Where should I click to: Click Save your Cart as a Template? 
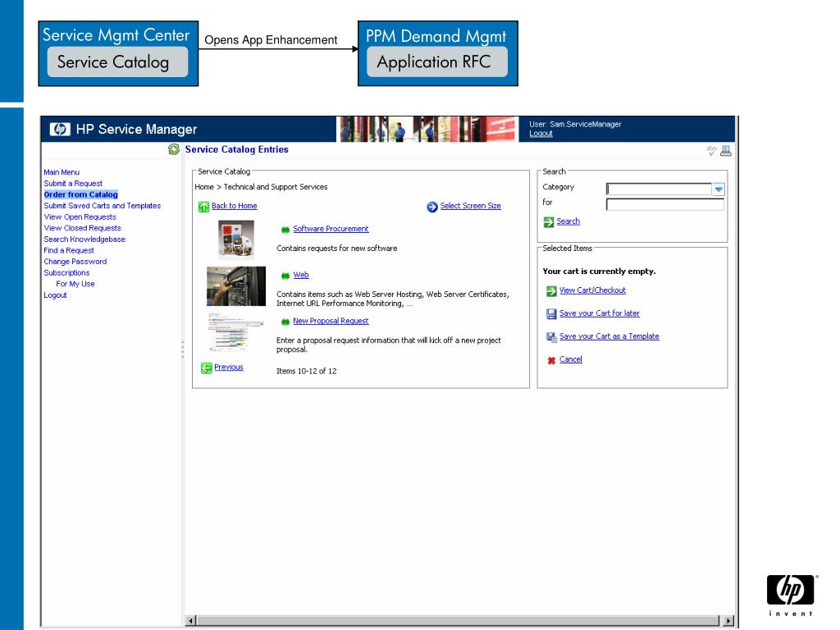pos(609,337)
